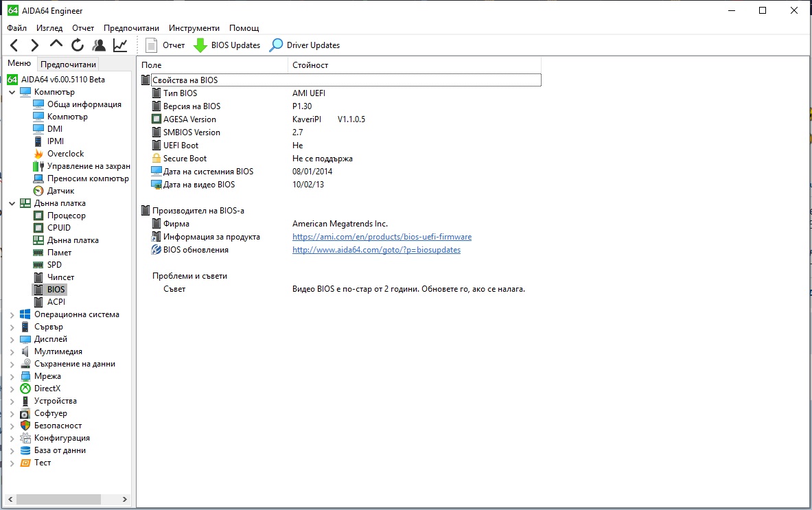Click the Driver Updates toolbar button
Screen dimensions: 812x510
coord(305,45)
